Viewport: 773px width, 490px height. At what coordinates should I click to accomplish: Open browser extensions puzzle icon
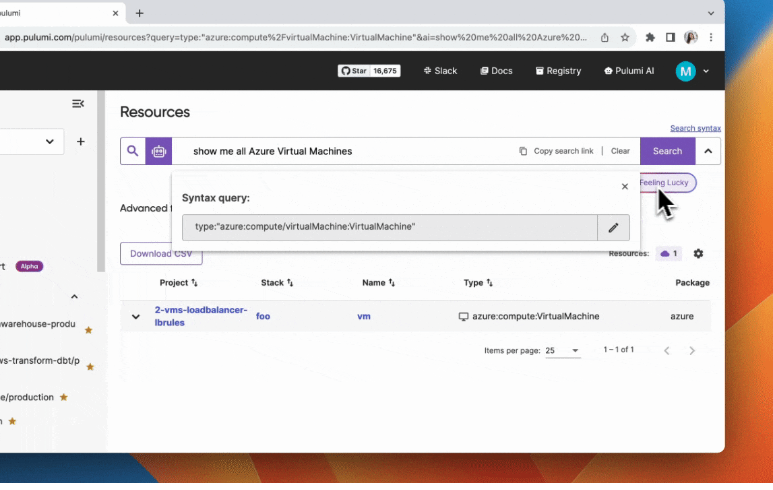[x=650, y=37]
